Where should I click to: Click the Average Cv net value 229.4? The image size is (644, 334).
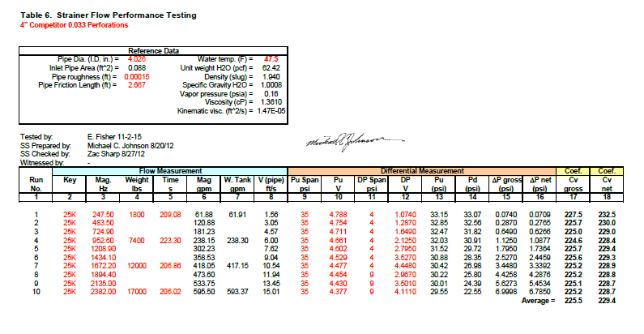pyautogui.click(x=607, y=301)
